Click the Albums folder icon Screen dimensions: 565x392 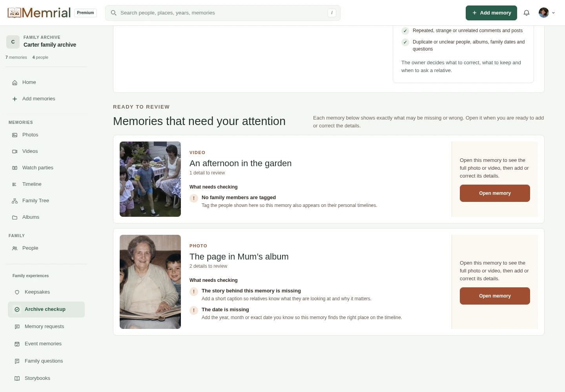[x=15, y=217]
